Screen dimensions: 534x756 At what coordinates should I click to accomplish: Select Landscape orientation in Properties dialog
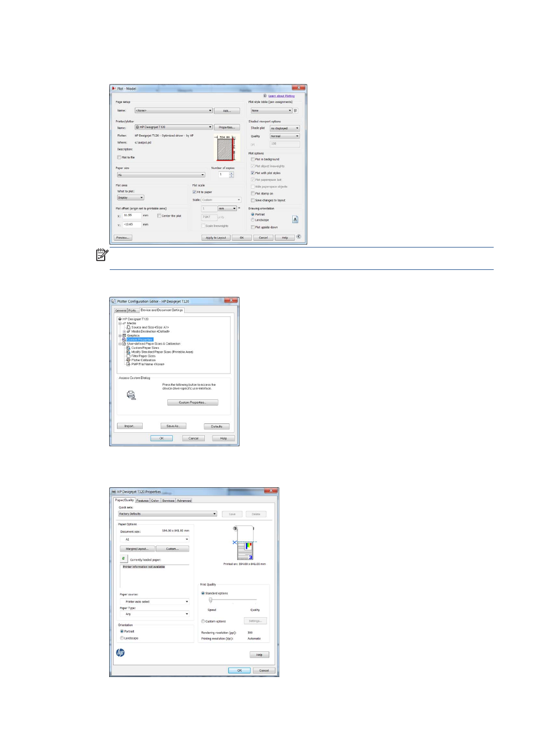point(122,638)
